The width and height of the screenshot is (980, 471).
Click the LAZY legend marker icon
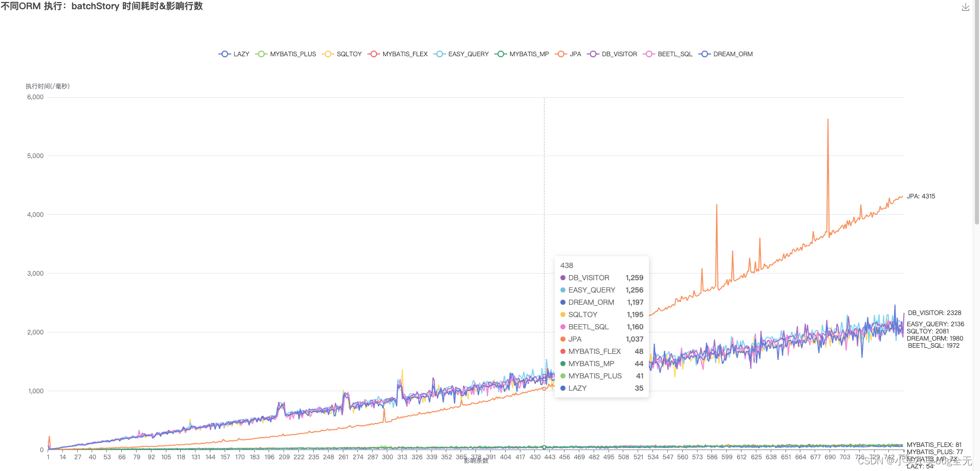(225, 54)
